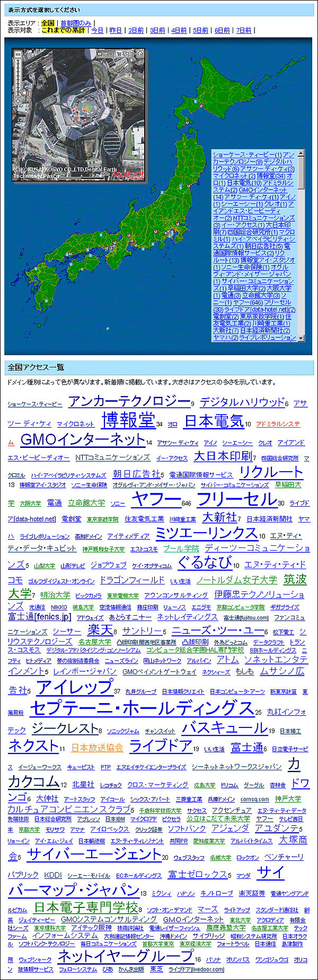This screenshot has height=980, width=318.
Task: Show 5日前 access data
Action: coord(200,30)
